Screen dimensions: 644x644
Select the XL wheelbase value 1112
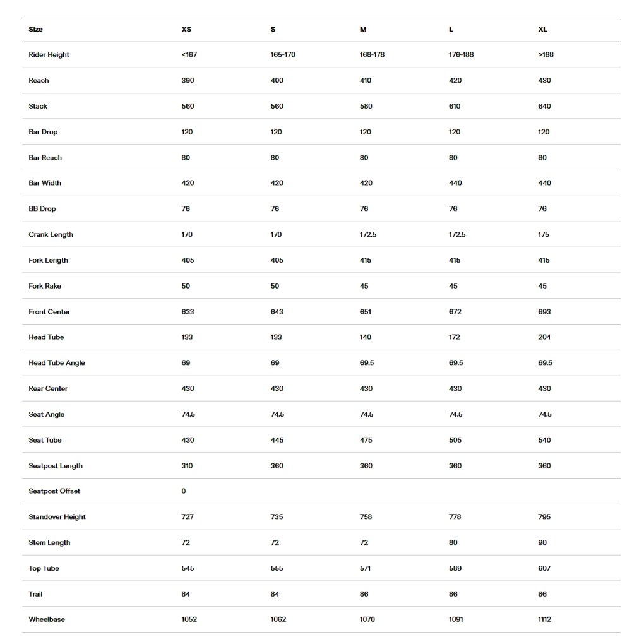(x=544, y=619)
